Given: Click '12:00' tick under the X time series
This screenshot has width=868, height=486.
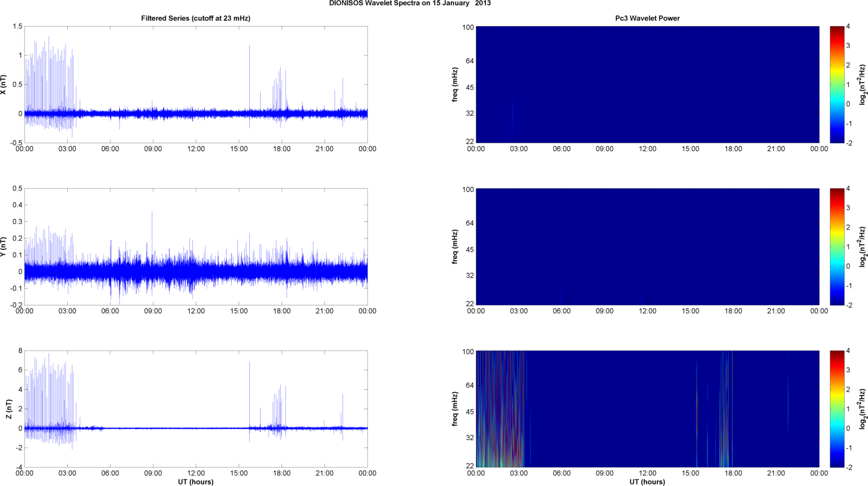Looking at the screenshot, I should (196, 149).
